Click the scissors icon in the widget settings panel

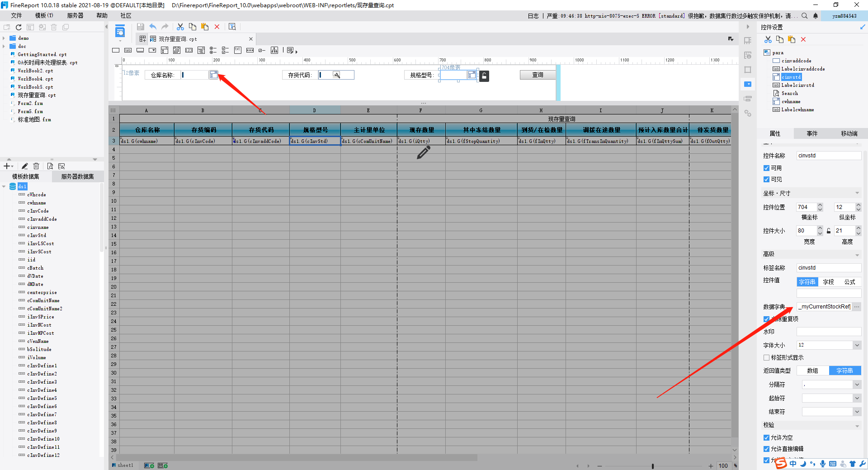pos(768,39)
